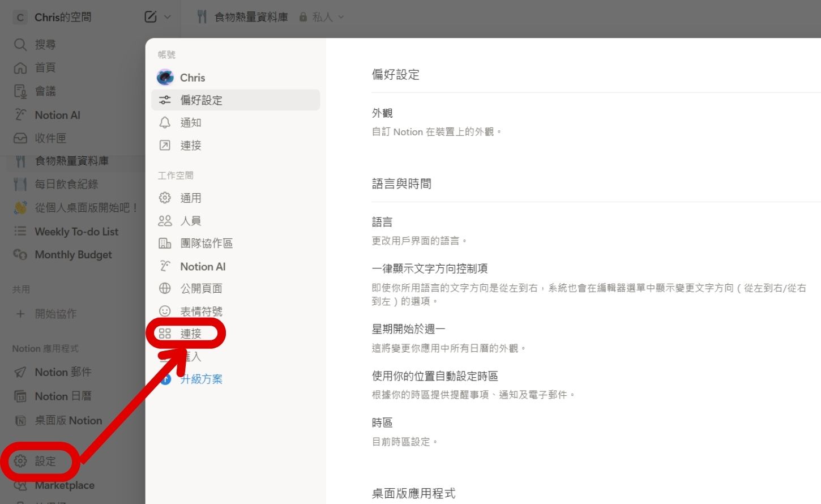This screenshot has width=821, height=504.
Task: Select 表情符號 settings
Action: [202, 311]
